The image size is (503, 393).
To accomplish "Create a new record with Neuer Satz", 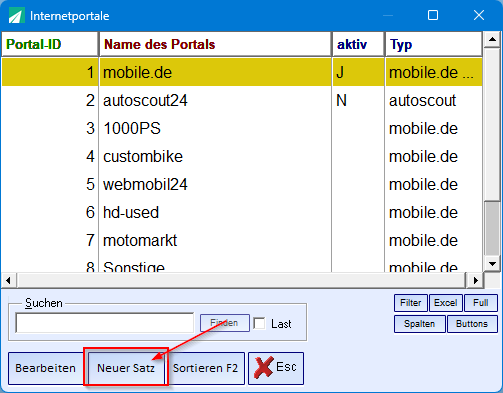I will click(126, 368).
